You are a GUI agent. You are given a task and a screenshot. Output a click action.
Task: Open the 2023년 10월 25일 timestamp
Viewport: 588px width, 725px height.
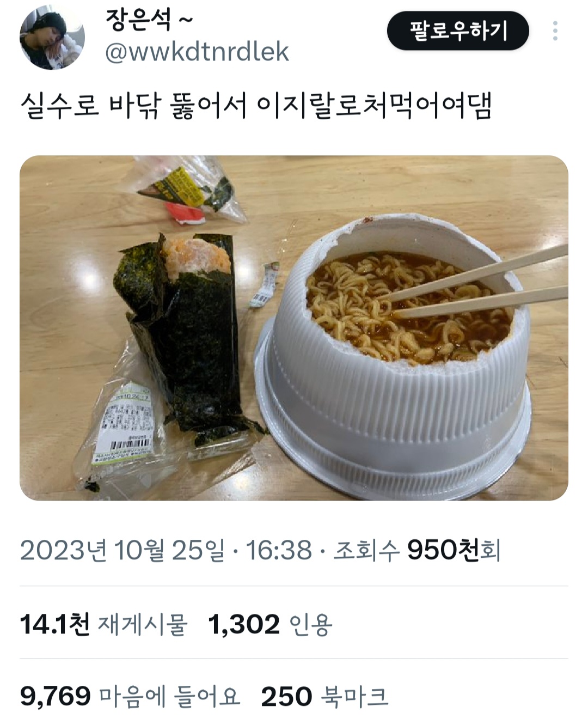click(x=122, y=550)
